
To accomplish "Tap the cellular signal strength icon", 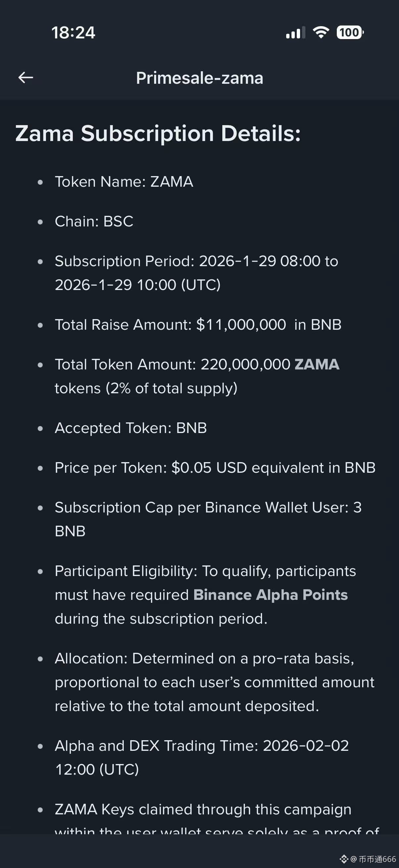I will coord(295,33).
